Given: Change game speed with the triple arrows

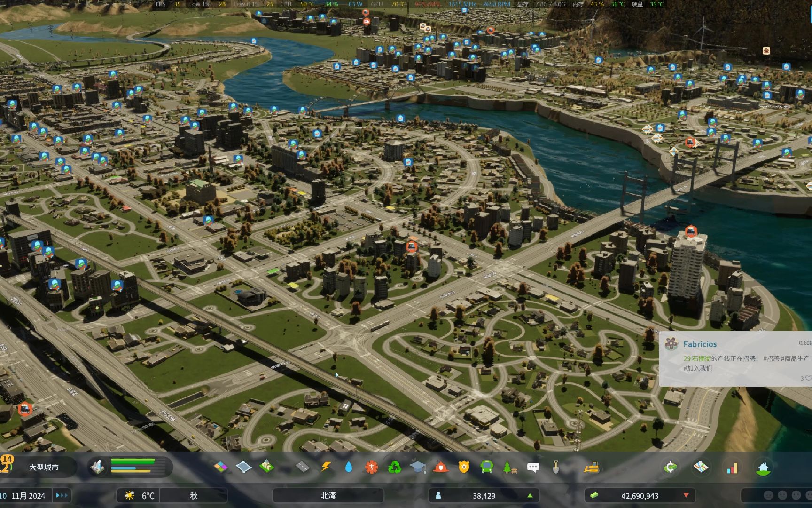Looking at the screenshot, I should pos(62,495).
